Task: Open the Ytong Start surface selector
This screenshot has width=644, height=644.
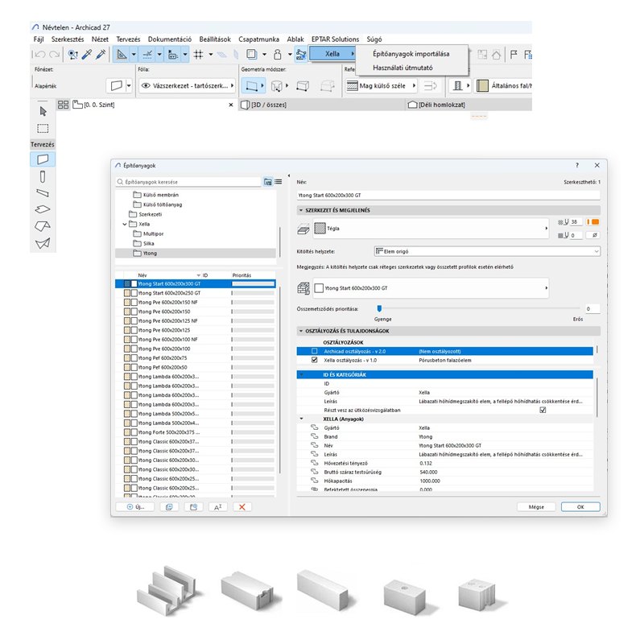Action: (431, 288)
